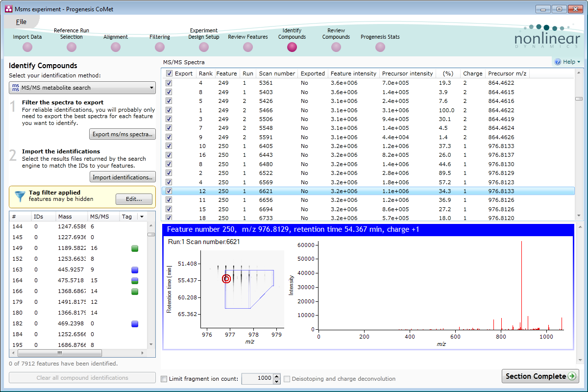Select feature row 179 with mass 1491.8175
This screenshot has height=392, width=588.
tap(78, 302)
